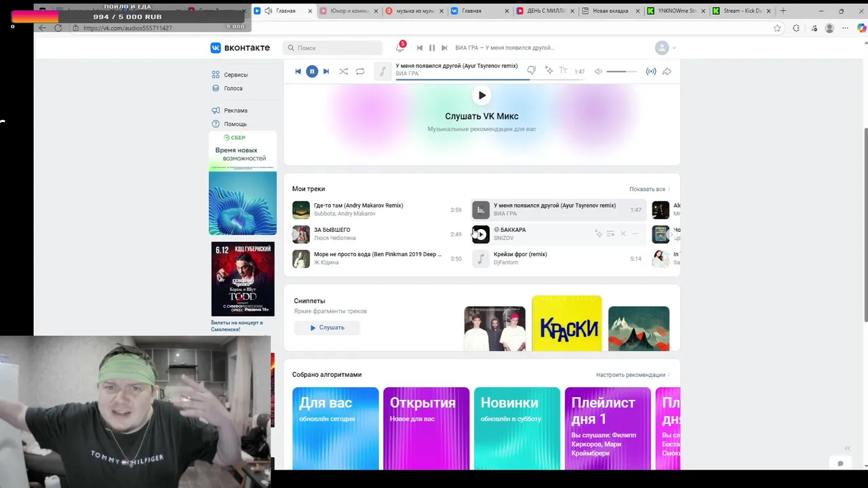Follow Билеты на концерт в Смоленске link
This screenshot has width=868, height=488.
point(237,326)
